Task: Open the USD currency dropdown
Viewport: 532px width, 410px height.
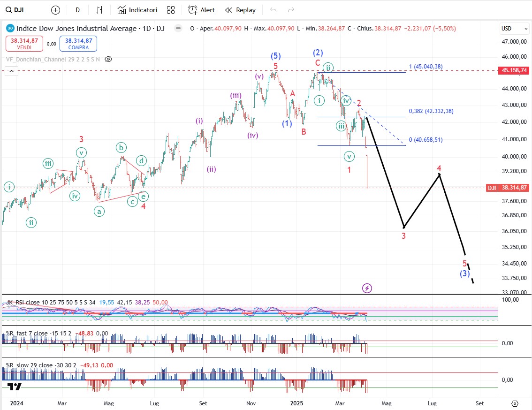Action: pos(514,29)
